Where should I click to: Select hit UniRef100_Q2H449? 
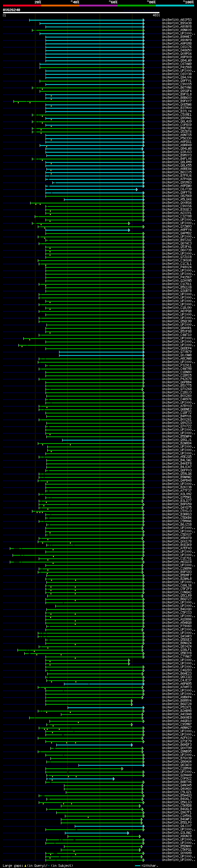pyautogui.click(x=177, y=775)
